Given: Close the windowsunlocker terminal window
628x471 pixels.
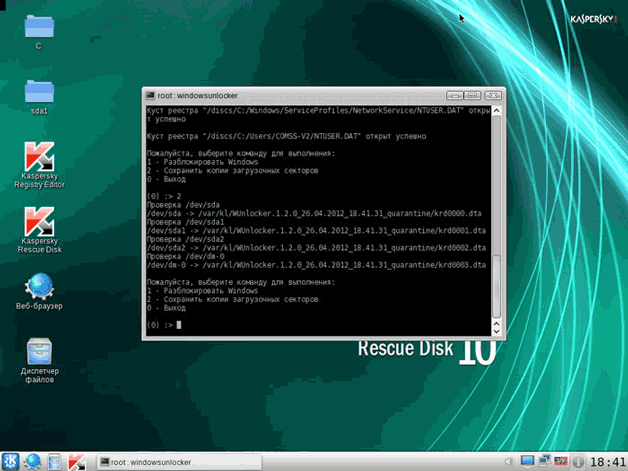Looking at the screenshot, I should pyautogui.click(x=493, y=95).
